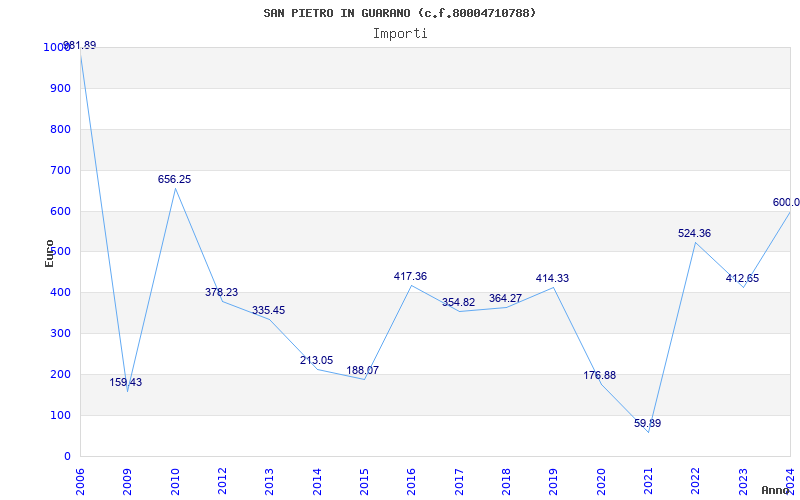Select the 414.33 data label

(552, 279)
